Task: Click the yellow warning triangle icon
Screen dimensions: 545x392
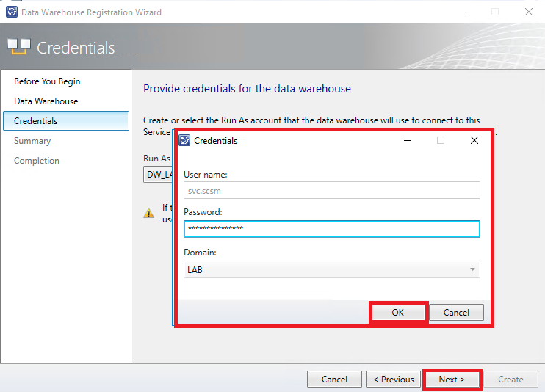Action: point(148,213)
